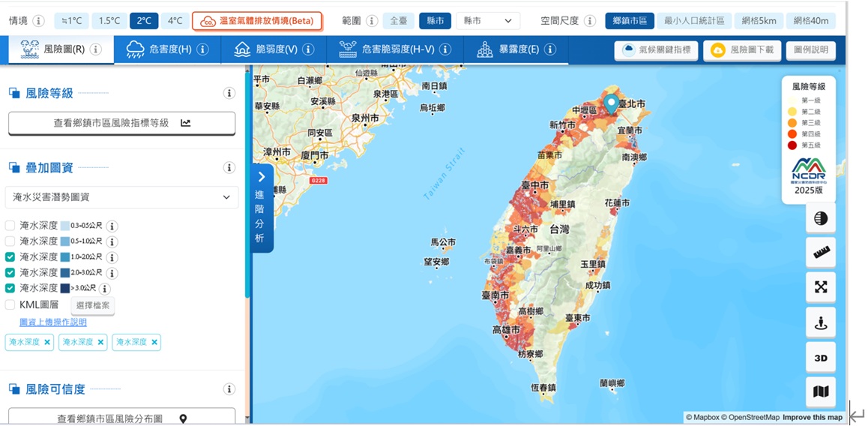The width and height of the screenshot is (868, 426).
Task: Open the info icon next to 空間尺度
Action: pos(590,21)
